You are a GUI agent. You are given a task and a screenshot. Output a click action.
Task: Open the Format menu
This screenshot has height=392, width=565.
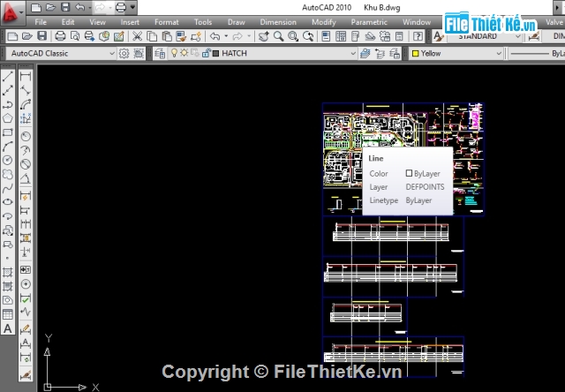coord(167,22)
